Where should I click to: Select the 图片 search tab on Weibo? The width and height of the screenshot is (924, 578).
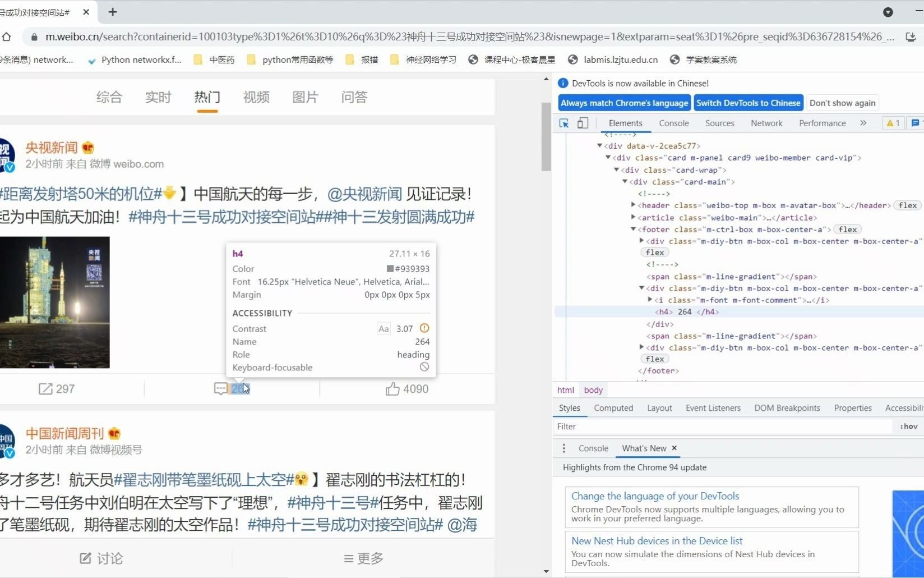[305, 97]
